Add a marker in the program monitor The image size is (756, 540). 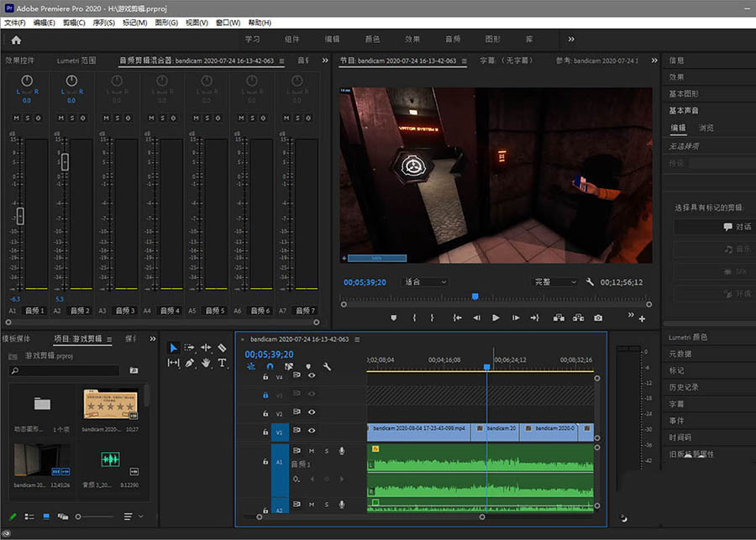[x=394, y=318]
